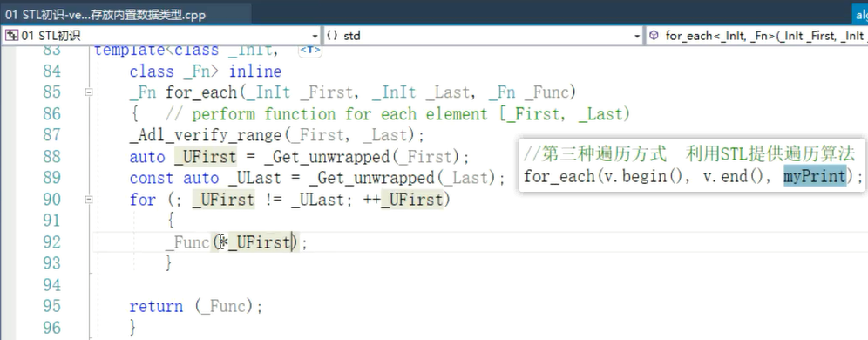Screen dimensions: 868x340
Task: Switch to the partially visible tab at top right
Action: click(x=859, y=15)
